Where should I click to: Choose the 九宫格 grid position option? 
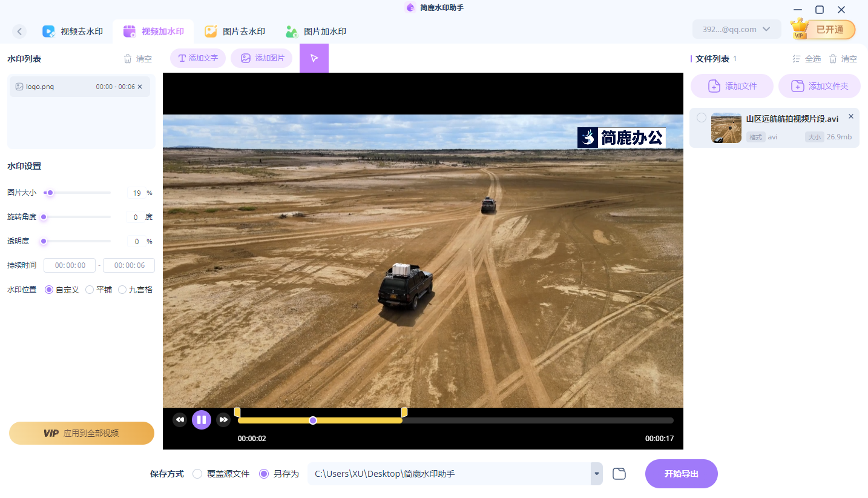[122, 290]
